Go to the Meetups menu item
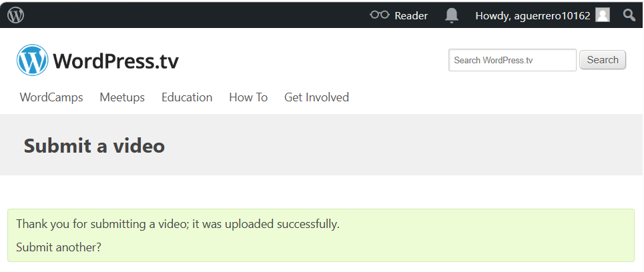 [x=122, y=97]
